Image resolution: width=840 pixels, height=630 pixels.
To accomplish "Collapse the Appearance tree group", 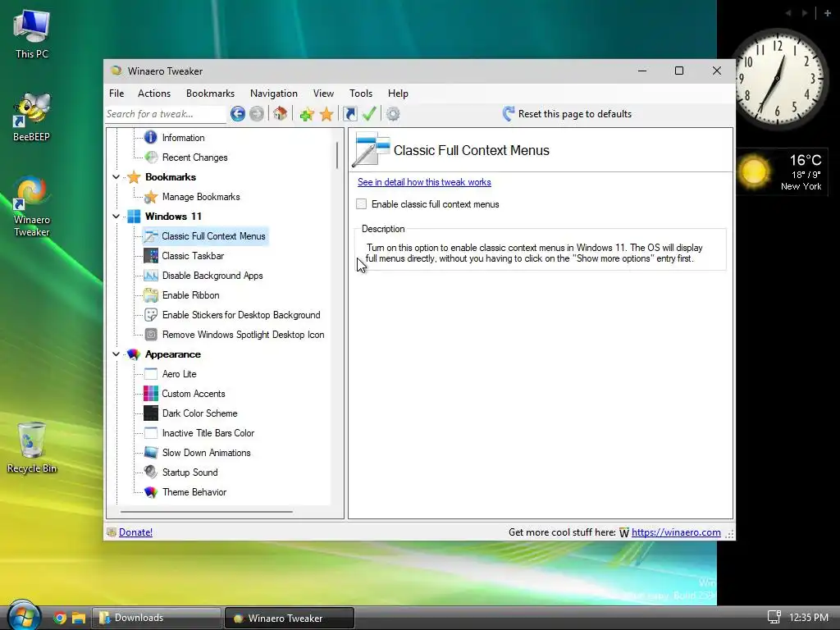I will tap(116, 354).
